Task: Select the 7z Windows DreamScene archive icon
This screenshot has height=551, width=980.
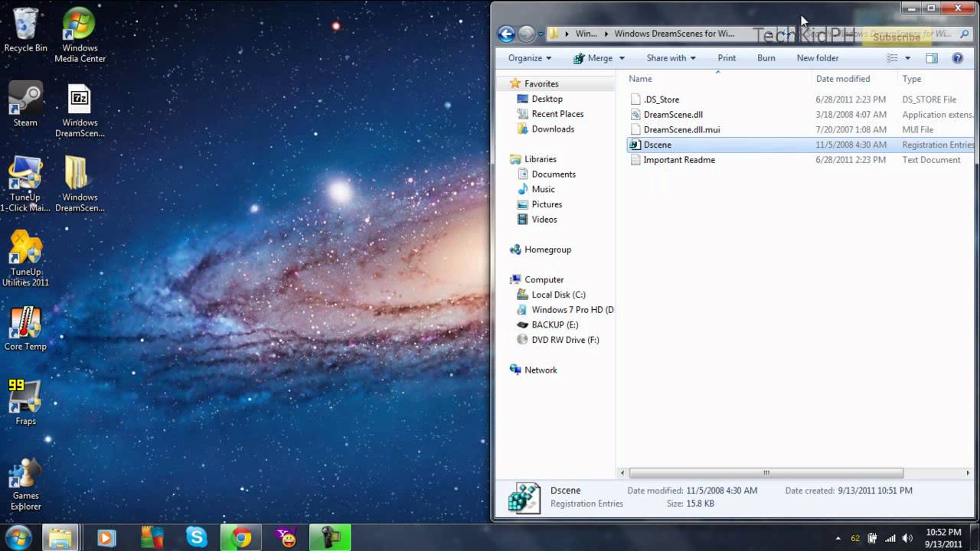Action: [80, 111]
